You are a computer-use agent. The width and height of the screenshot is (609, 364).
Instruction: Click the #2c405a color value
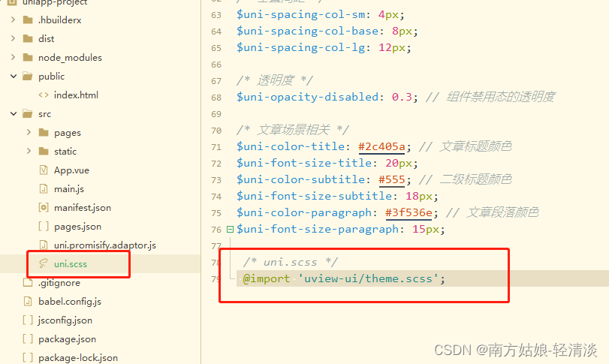[381, 146]
